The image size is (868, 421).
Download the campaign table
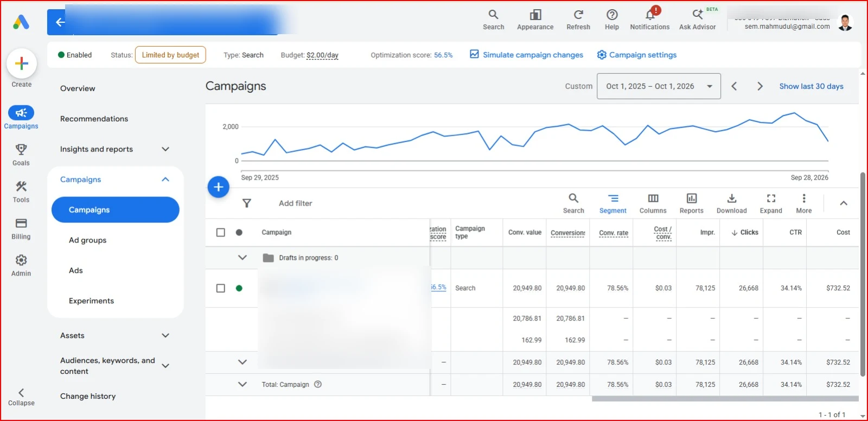coord(732,203)
